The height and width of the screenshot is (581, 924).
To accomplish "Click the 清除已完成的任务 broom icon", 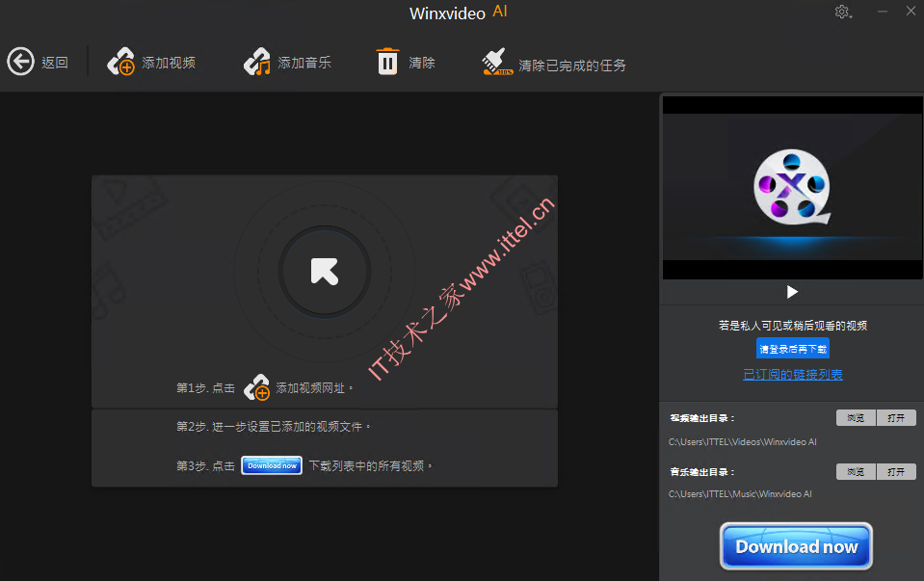I will coord(496,62).
